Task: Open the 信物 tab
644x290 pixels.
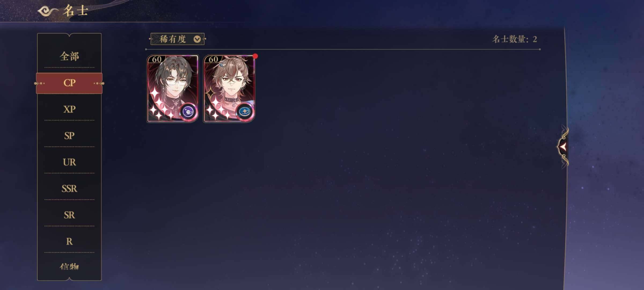Action: [x=69, y=266]
